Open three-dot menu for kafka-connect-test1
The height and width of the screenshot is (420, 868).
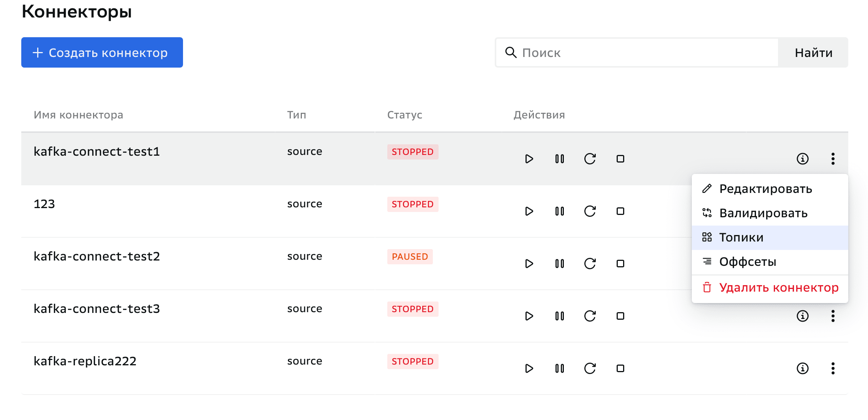pos(833,159)
